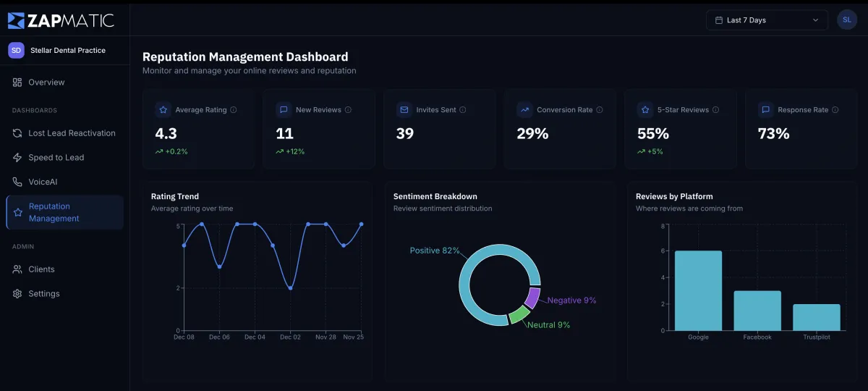
Task: Click the Google bar in platform chart
Action: [698, 290]
